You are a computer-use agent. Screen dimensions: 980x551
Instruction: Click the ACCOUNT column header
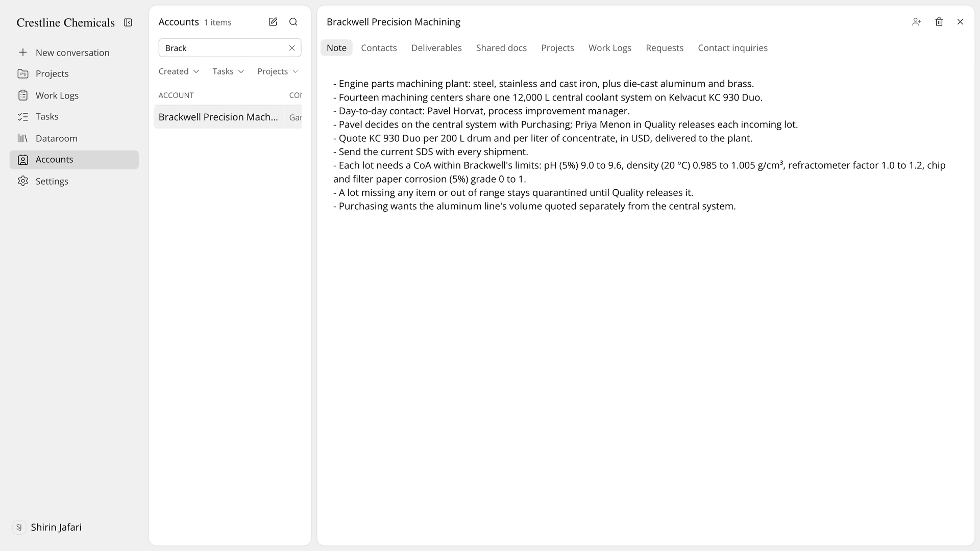[x=176, y=95]
